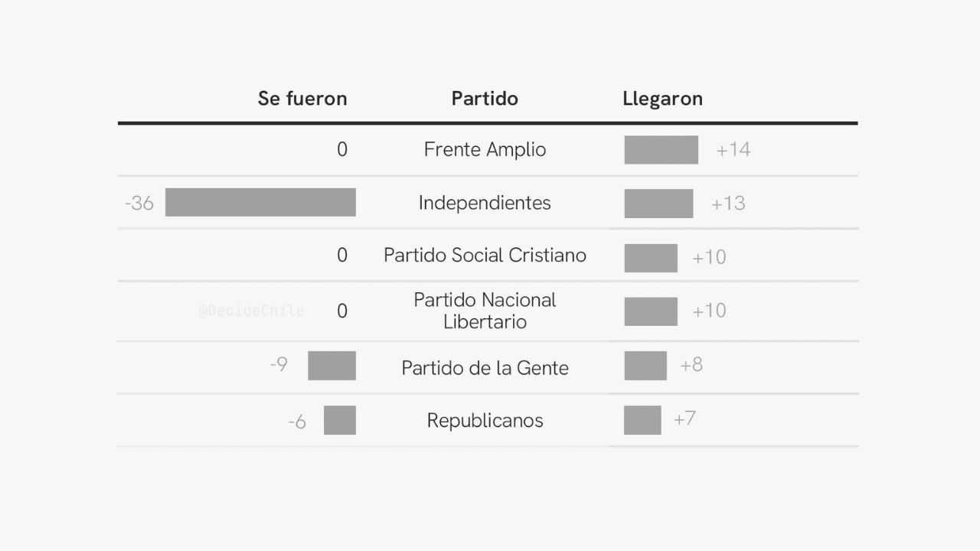Click the +7 bar for Republicanos
The image size is (980, 551).
coord(642,420)
